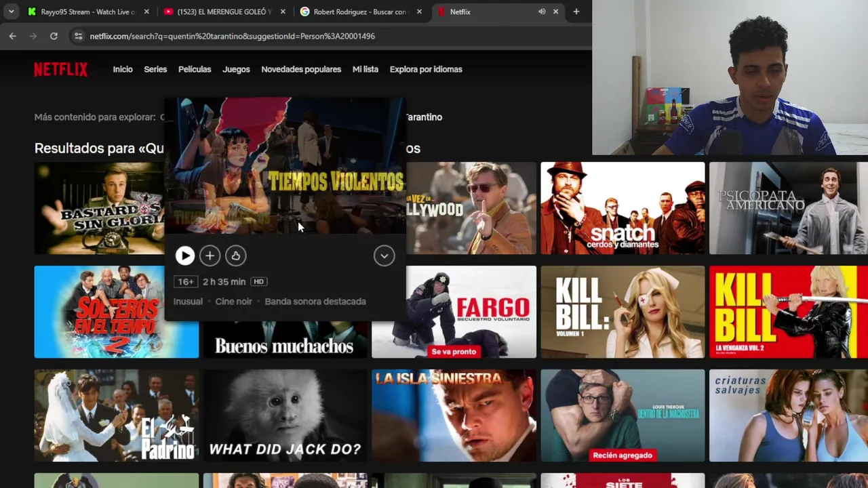Click the Inusual tag
The width and height of the screenshot is (868, 488).
[188, 302]
